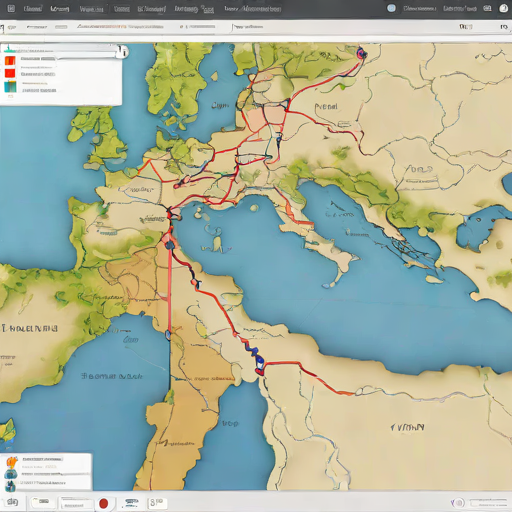Click the blue layered icon in bottom toolbar
512x512 pixels.
(x=131, y=503)
